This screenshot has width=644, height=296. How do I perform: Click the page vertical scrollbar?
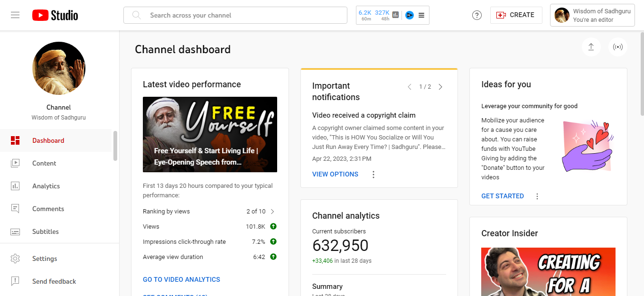point(642,74)
